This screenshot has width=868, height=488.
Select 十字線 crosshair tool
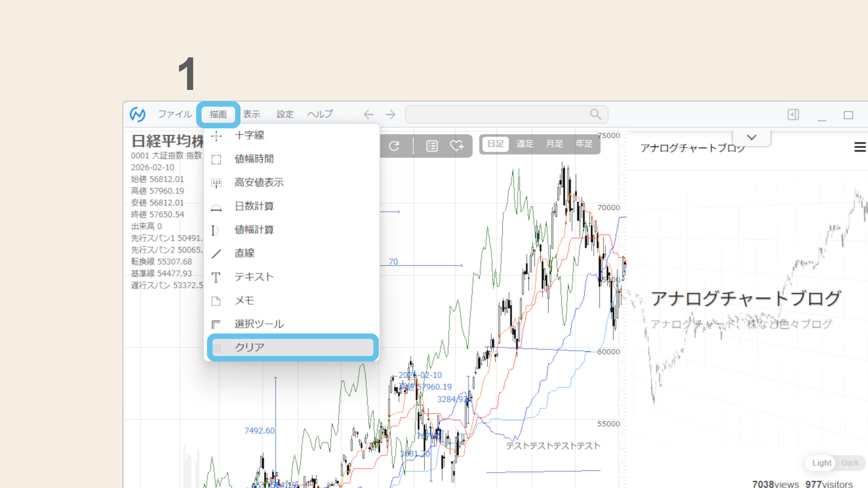point(292,136)
